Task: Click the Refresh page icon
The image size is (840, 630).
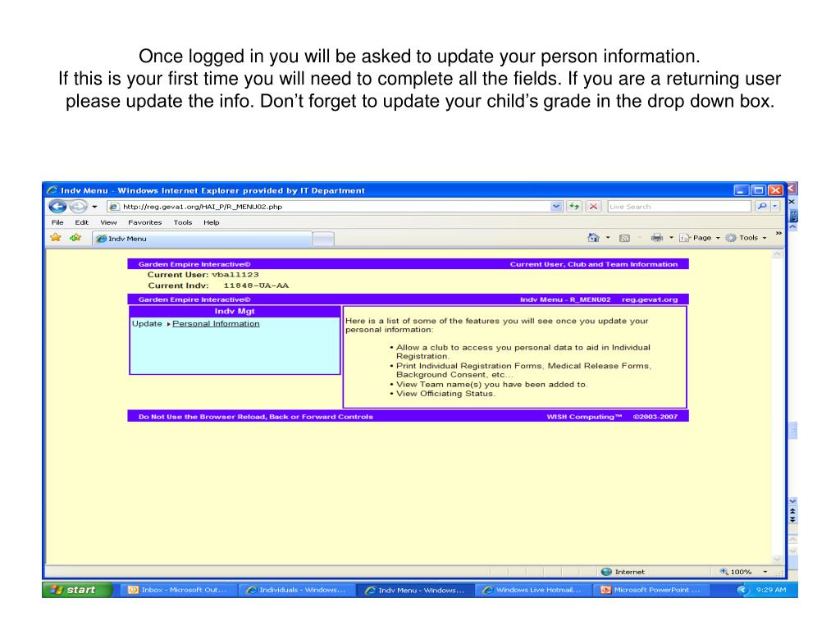Action: [574, 206]
